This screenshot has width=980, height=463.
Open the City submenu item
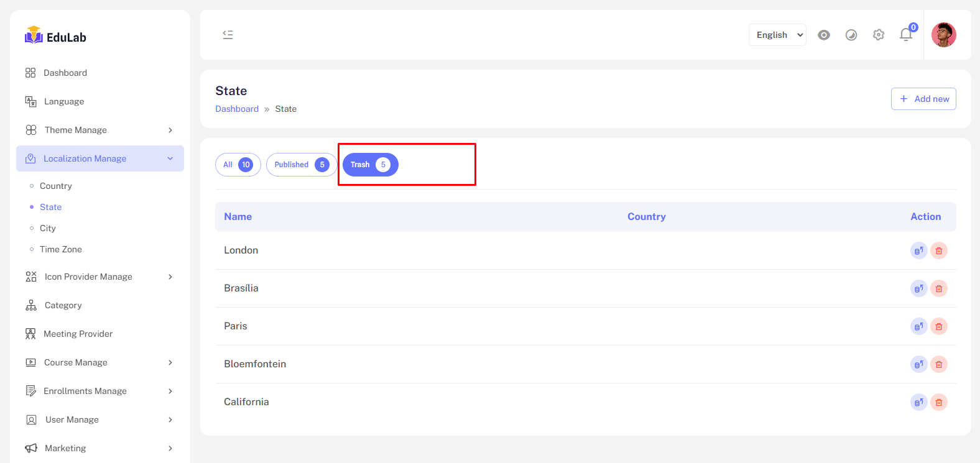[x=48, y=228]
